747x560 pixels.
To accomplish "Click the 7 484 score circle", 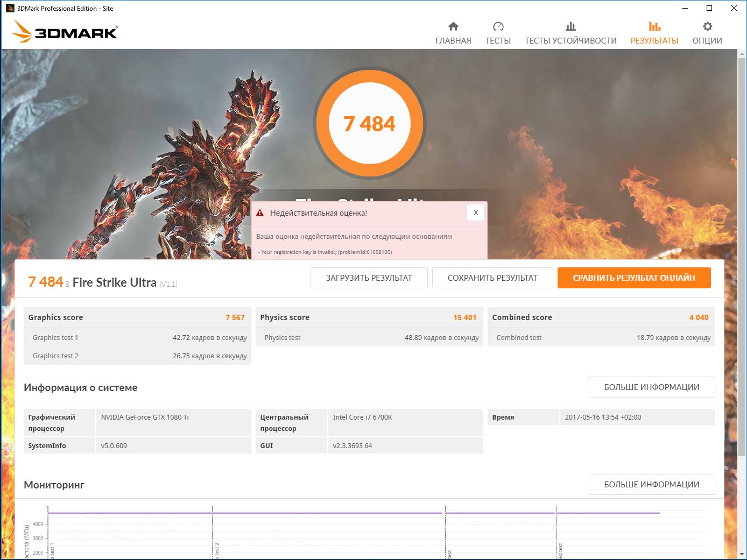I will 370,124.
